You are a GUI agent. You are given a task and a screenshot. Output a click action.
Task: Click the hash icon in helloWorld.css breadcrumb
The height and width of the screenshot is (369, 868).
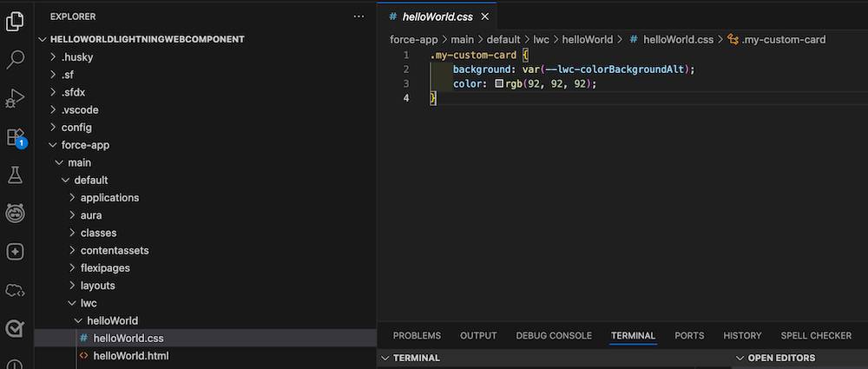pyautogui.click(x=634, y=39)
